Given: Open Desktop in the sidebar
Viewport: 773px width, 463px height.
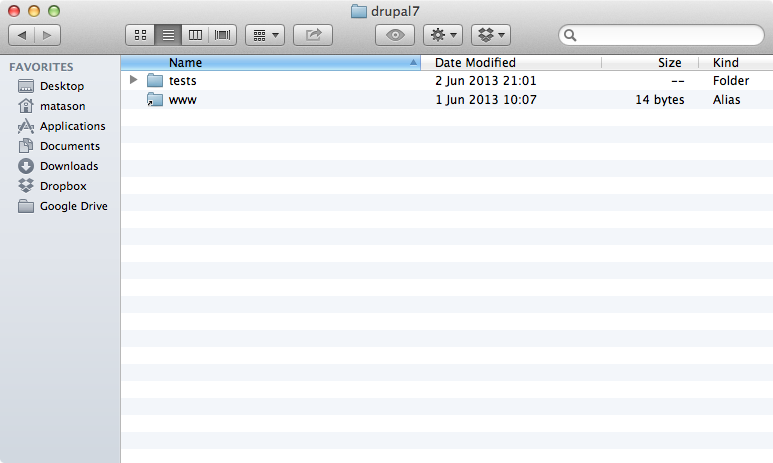Looking at the screenshot, I should pyautogui.click(x=60, y=86).
